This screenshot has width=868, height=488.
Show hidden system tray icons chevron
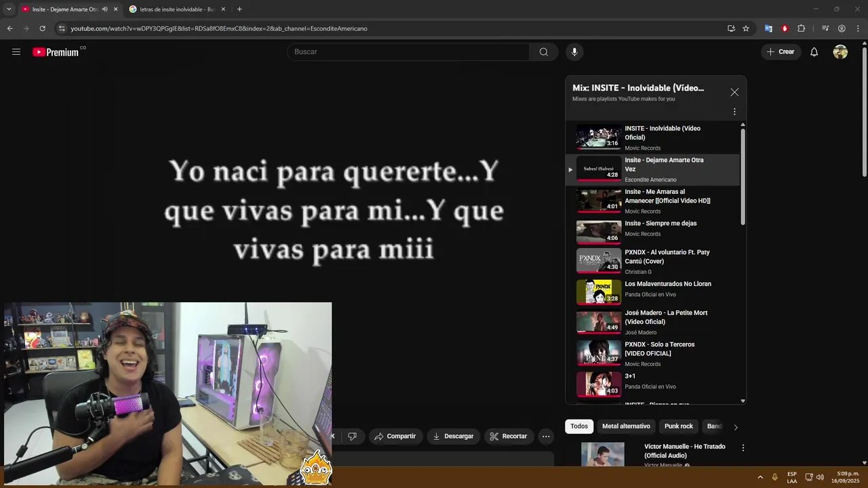[x=759, y=477]
